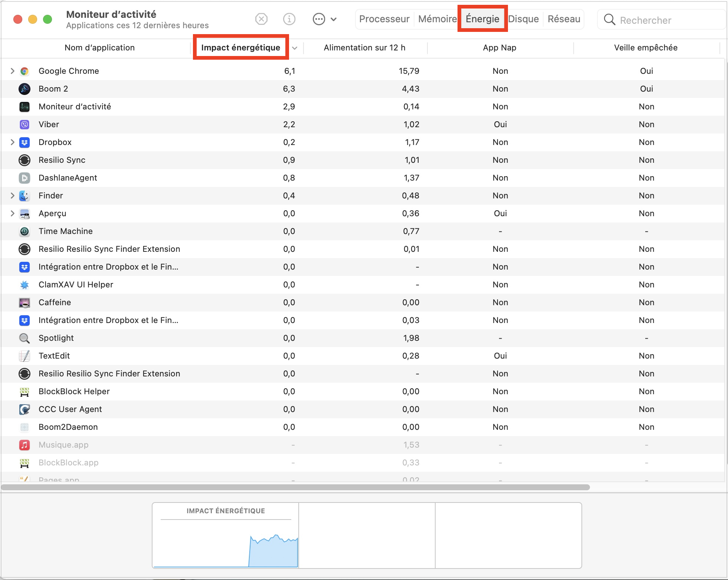Image resolution: width=728 pixels, height=580 pixels.
Task: Switch to the Processeur tab
Action: 384,19
